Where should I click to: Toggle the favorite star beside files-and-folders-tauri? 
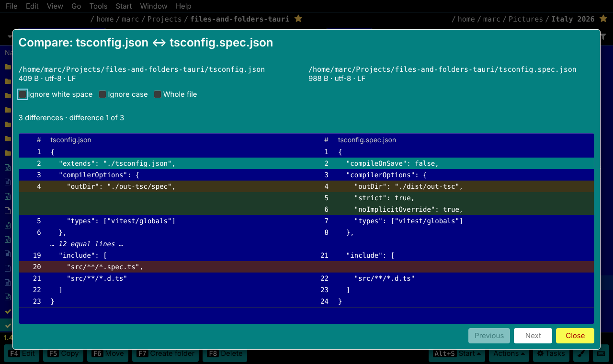click(298, 19)
